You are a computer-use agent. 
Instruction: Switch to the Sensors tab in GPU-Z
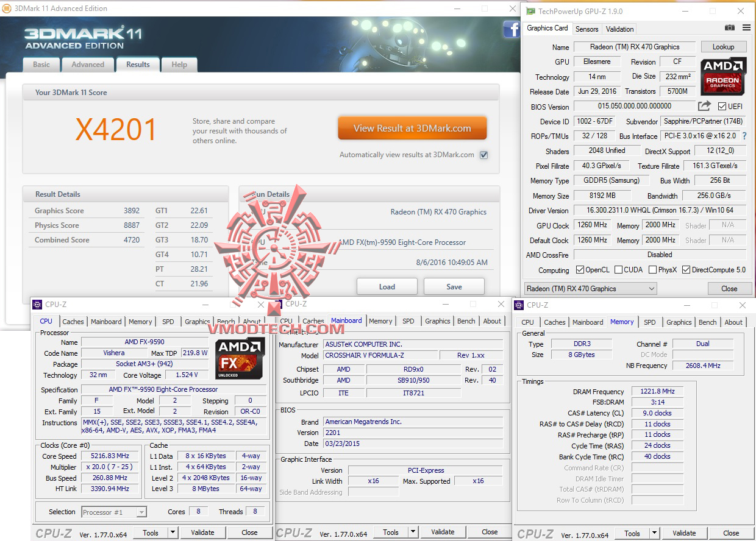(x=587, y=29)
